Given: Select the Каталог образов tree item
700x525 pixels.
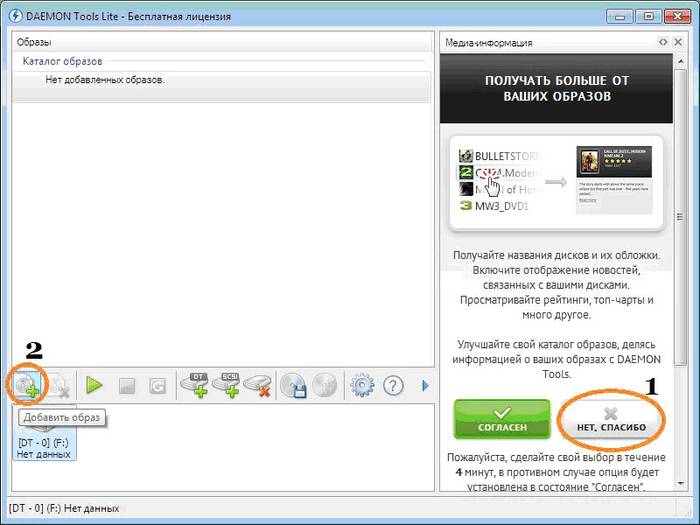Looking at the screenshot, I should (x=62, y=61).
